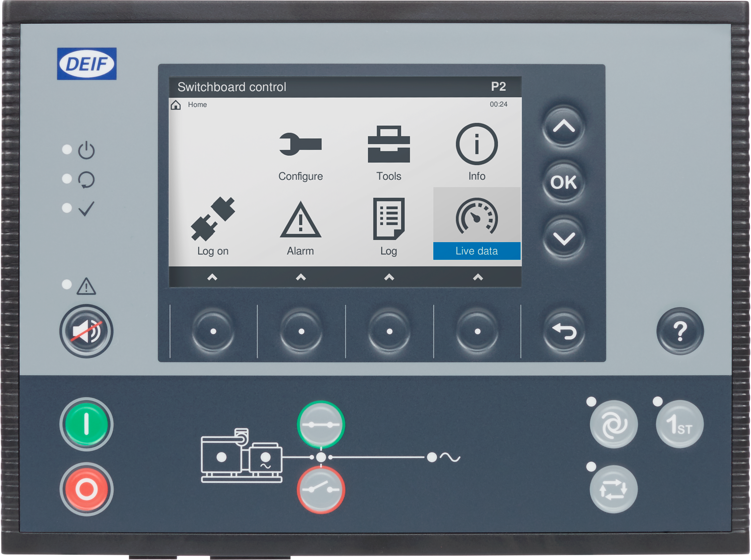
Task: Select the Live data gauge tile
Action: pyautogui.click(x=477, y=224)
